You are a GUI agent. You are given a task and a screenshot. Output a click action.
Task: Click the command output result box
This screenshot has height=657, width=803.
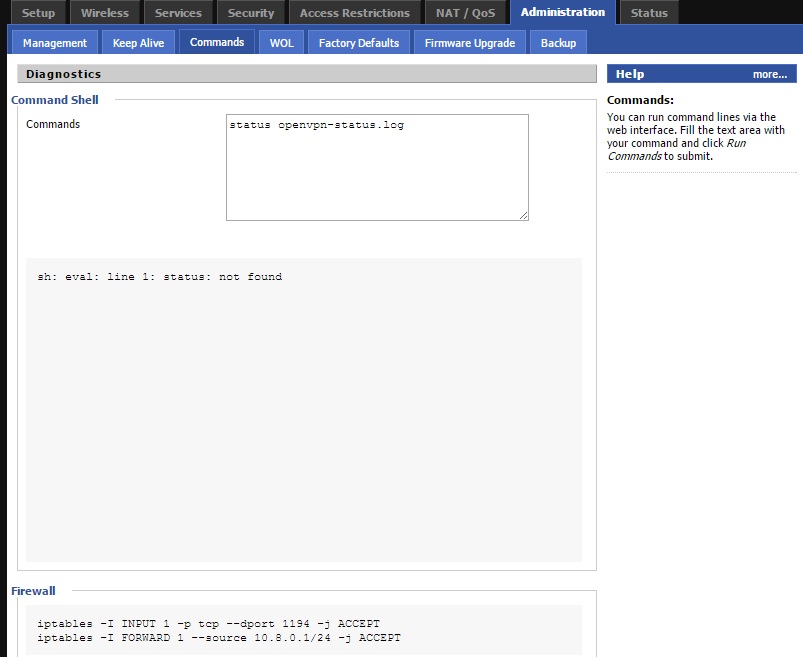pos(304,410)
